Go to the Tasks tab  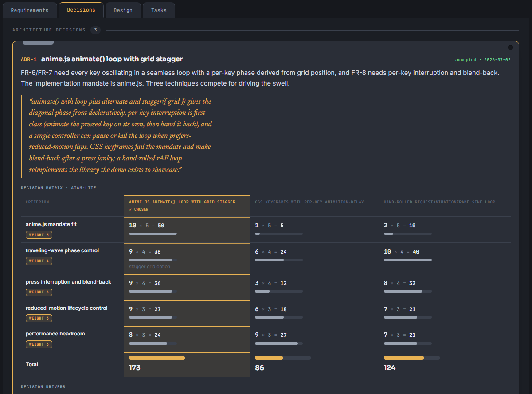coord(159,10)
